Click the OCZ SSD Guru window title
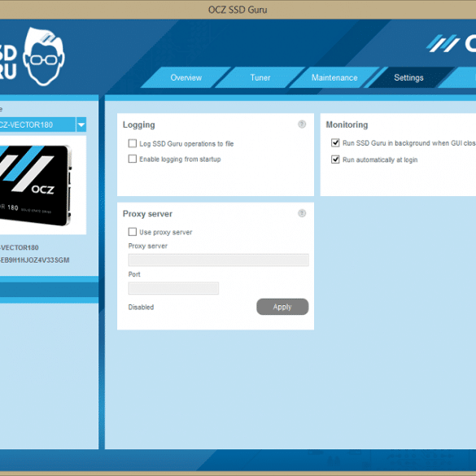The image size is (476, 476). (238, 10)
